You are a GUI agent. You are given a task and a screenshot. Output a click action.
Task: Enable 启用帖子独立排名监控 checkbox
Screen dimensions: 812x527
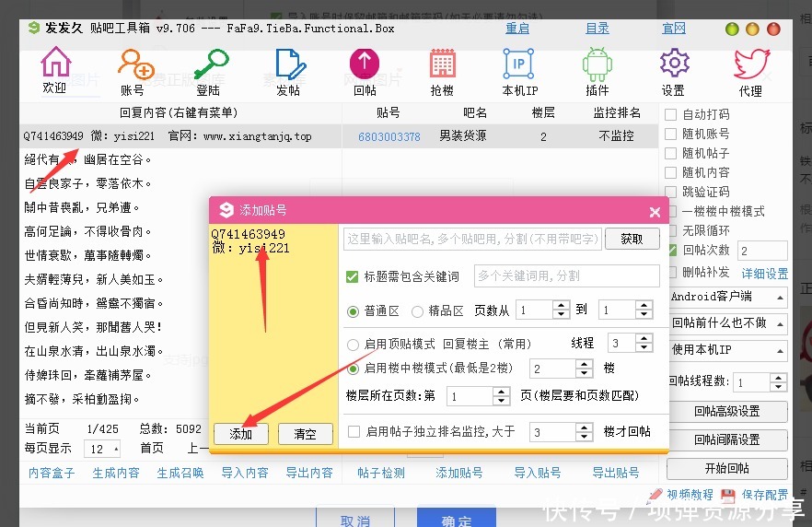point(354,432)
